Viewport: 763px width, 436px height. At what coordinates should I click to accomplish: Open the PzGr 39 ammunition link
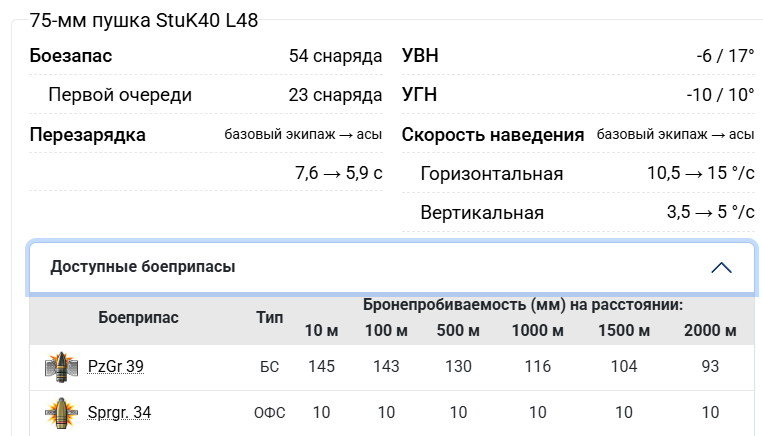[x=115, y=367]
